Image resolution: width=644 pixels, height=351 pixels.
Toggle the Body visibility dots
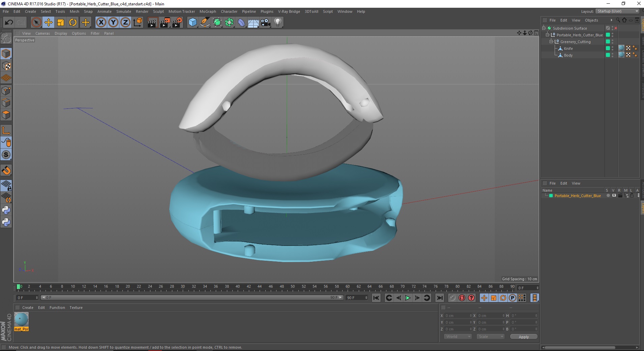(613, 55)
